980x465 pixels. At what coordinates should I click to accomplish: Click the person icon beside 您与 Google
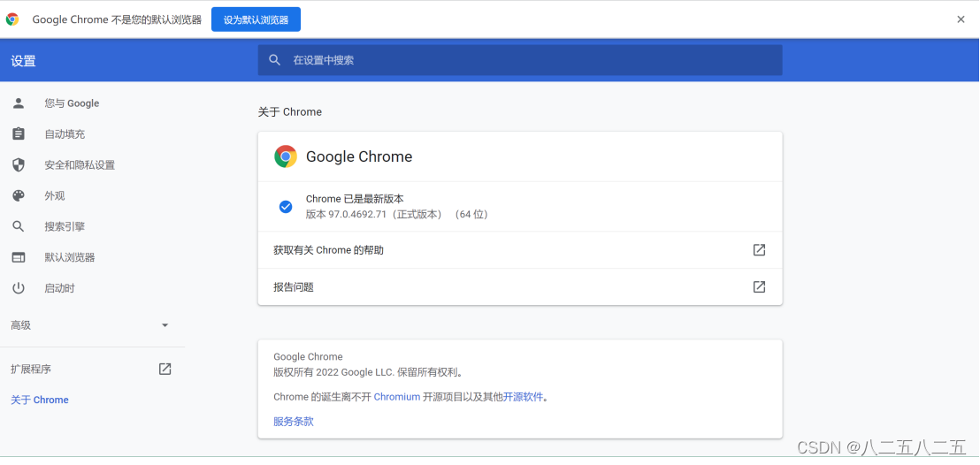pos(18,103)
